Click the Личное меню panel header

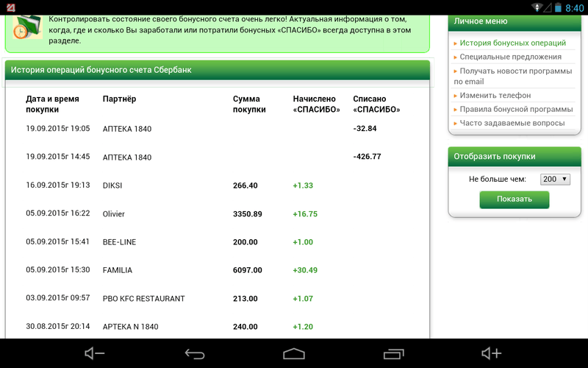coord(514,23)
